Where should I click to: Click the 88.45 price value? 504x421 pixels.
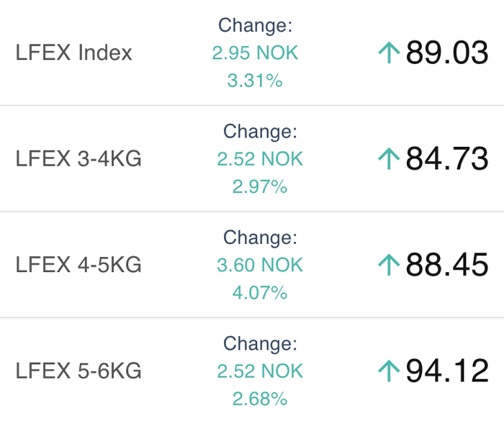tap(447, 265)
